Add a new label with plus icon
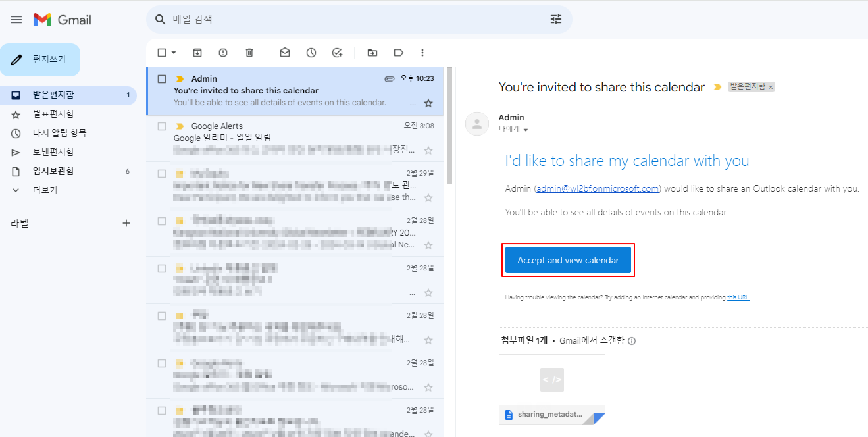 126,223
